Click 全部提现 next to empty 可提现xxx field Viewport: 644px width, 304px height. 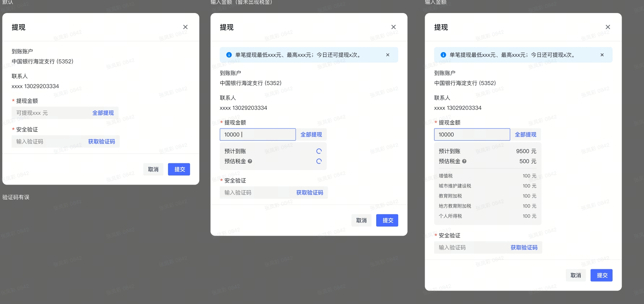pos(103,113)
